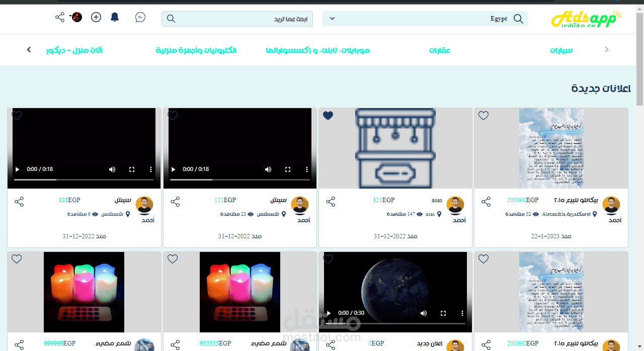Click the plus icon to add an ad
Image resolution: width=644 pixels, height=351 pixels.
tap(96, 17)
